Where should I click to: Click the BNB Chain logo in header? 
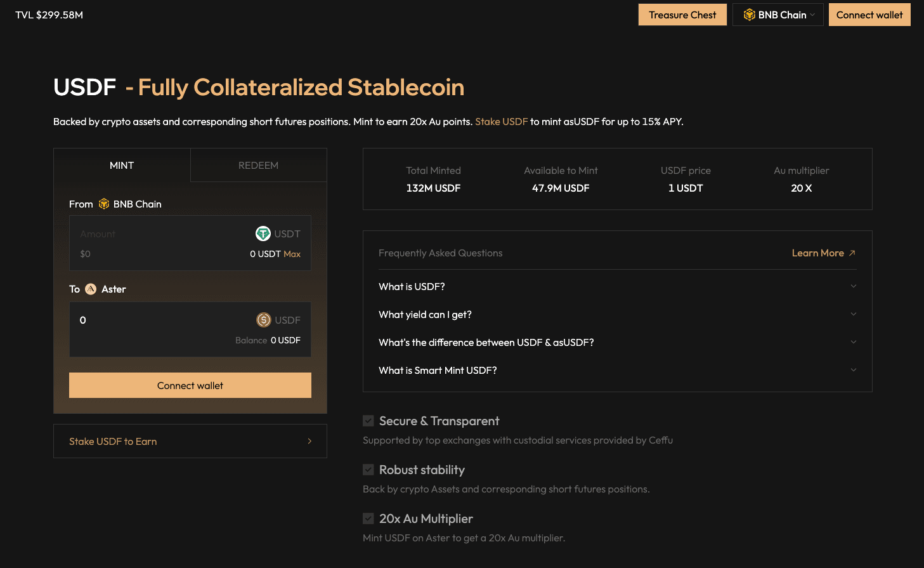pyautogui.click(x=749, y=15)
